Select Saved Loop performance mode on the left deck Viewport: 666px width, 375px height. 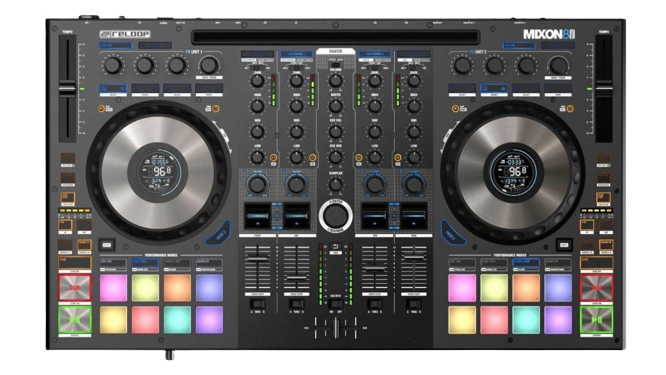coord(177,263)
